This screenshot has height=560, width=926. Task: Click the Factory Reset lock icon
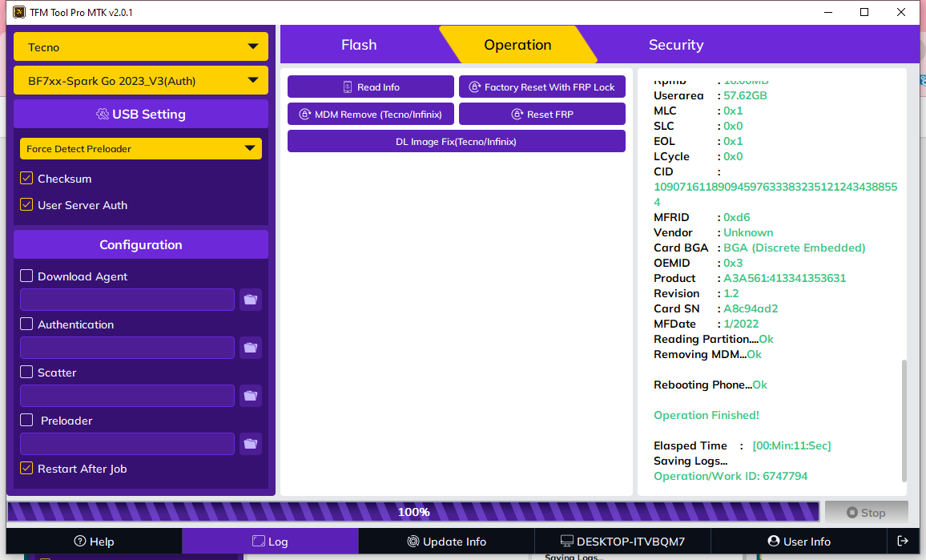[474, 87]
